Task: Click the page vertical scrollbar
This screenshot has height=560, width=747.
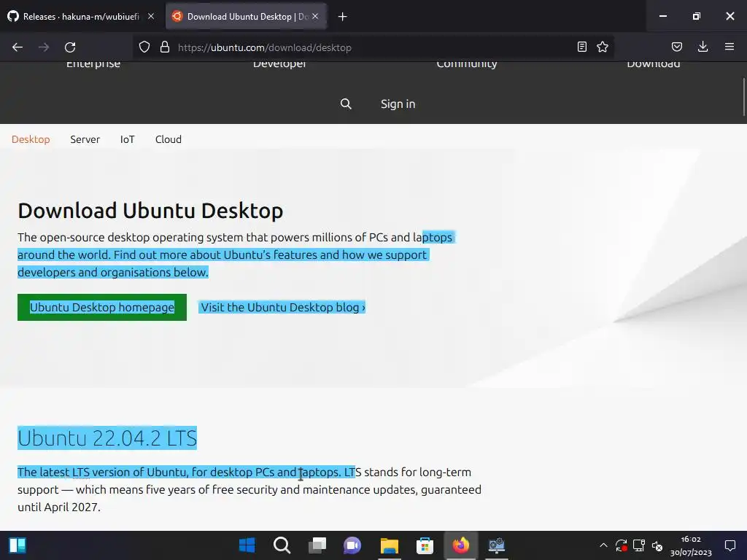Action: (x=743, y=97)
